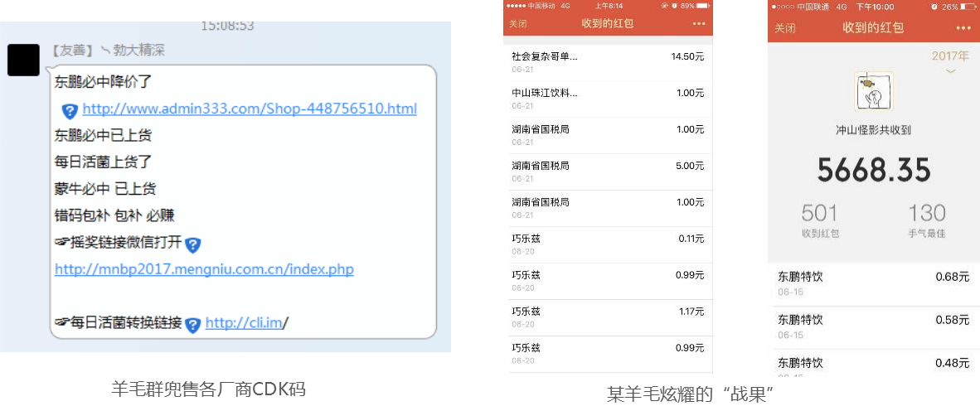This screenshot has height=411, width=980.
Task: Tap 关闭 in the China Mobile phone screen
Action: [517, 24]
